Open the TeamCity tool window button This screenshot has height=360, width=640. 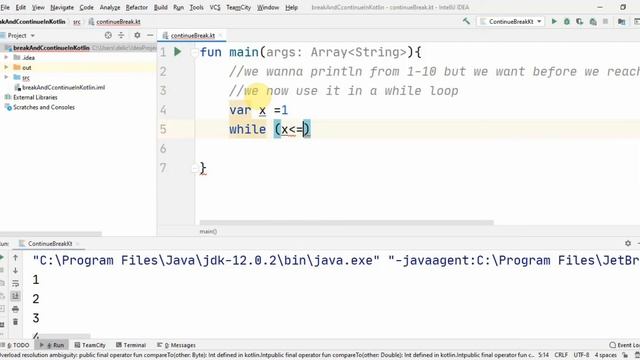[x=90, y=345]
